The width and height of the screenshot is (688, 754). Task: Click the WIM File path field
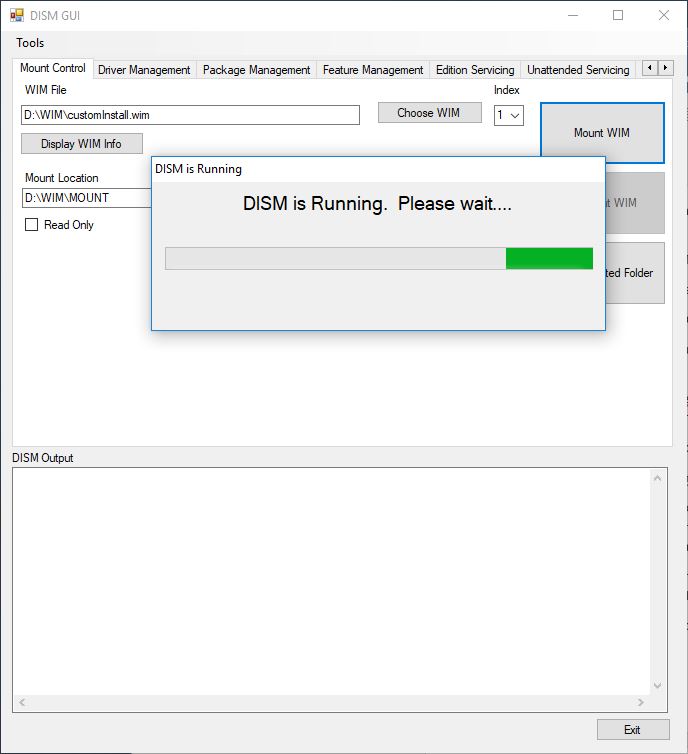coord(190,115)
